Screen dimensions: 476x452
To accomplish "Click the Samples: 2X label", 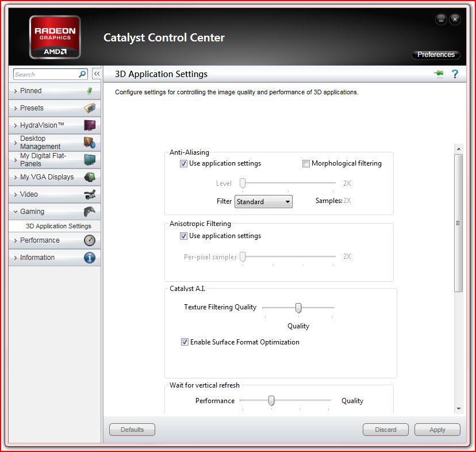I will pyautogui.click(x=333, y=201).
